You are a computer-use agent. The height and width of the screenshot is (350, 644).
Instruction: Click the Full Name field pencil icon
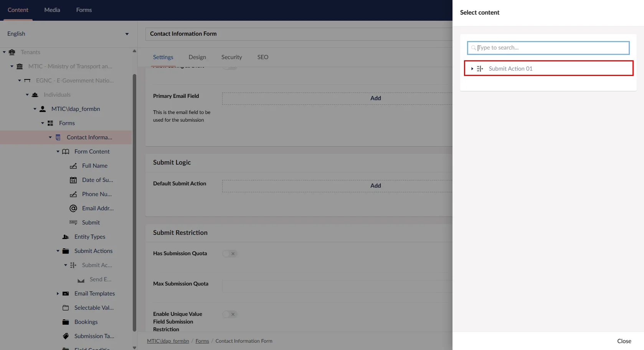(x=73, y=166)
